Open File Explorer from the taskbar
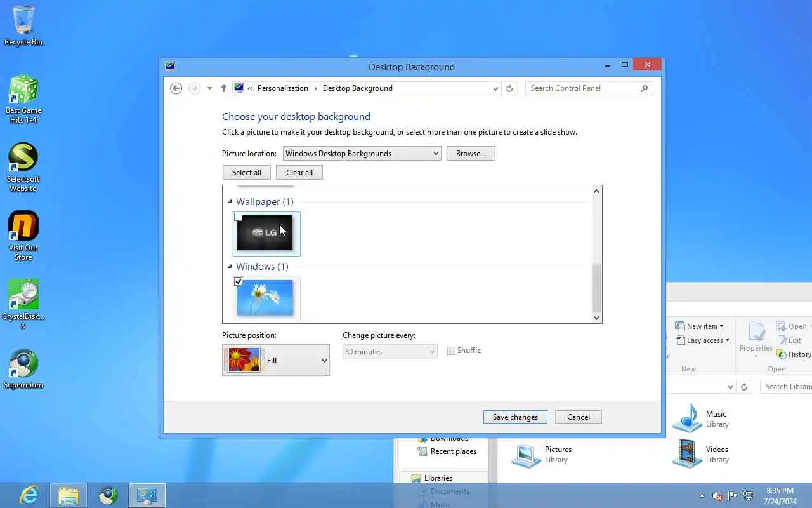The height and width of the screenshot is (508, 812). (69, 495)
